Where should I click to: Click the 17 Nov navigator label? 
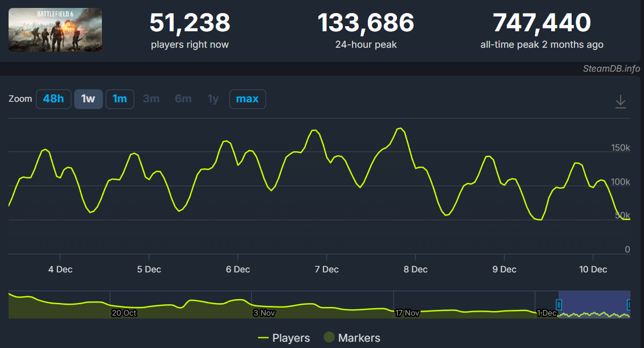pyautogui.click(x=407, y=313)
